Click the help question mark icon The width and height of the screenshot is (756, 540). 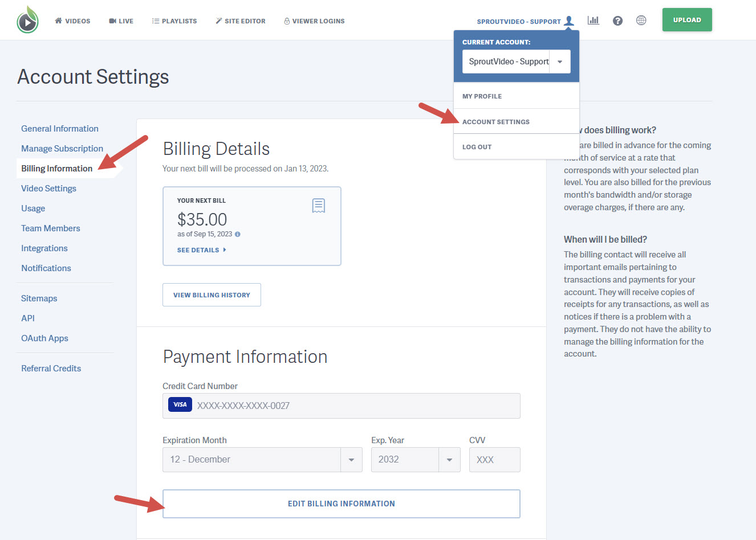pos(617,20)
